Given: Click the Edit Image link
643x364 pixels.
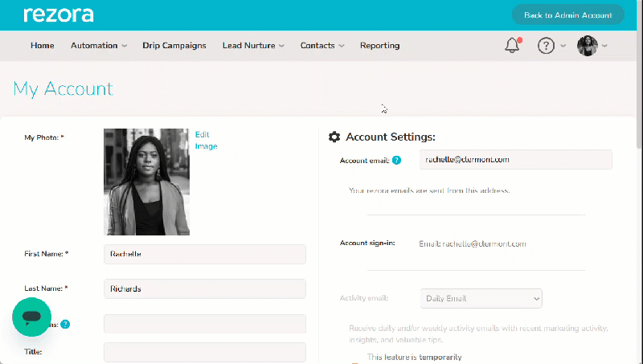Looking at the screenshot, I should [206, 140].
